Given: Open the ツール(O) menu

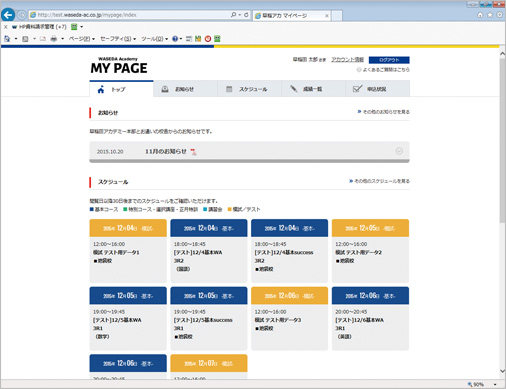Looking at the screenshot, I should (x=154, y=39).
